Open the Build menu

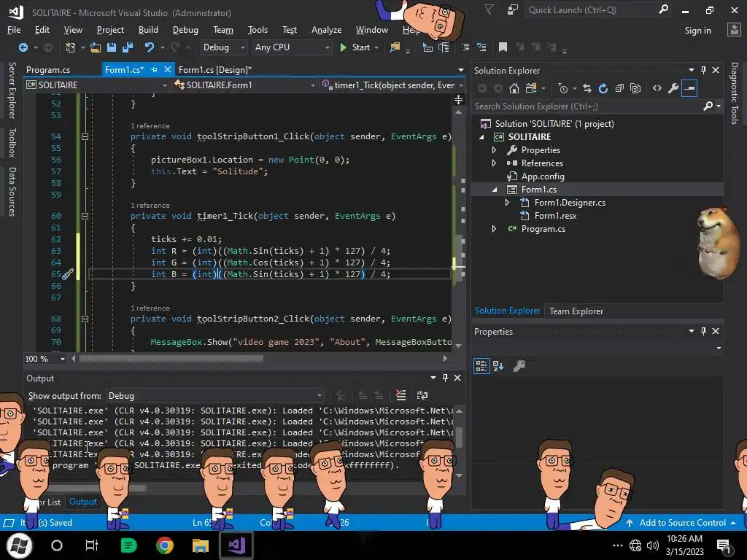coord(148,29)
